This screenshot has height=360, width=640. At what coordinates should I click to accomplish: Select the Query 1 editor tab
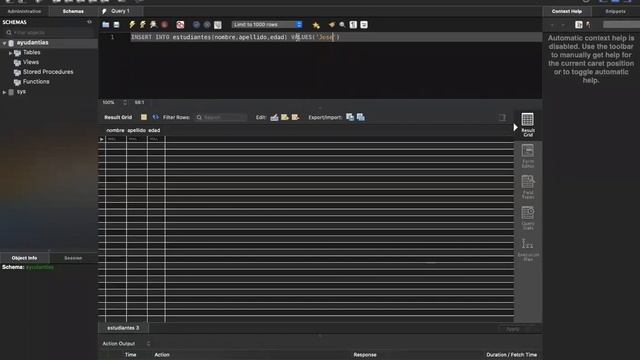point(120,11)
